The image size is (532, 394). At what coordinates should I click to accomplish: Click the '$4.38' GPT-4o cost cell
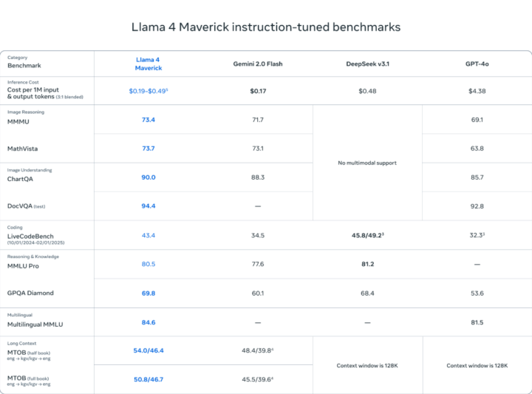[477, 91]
